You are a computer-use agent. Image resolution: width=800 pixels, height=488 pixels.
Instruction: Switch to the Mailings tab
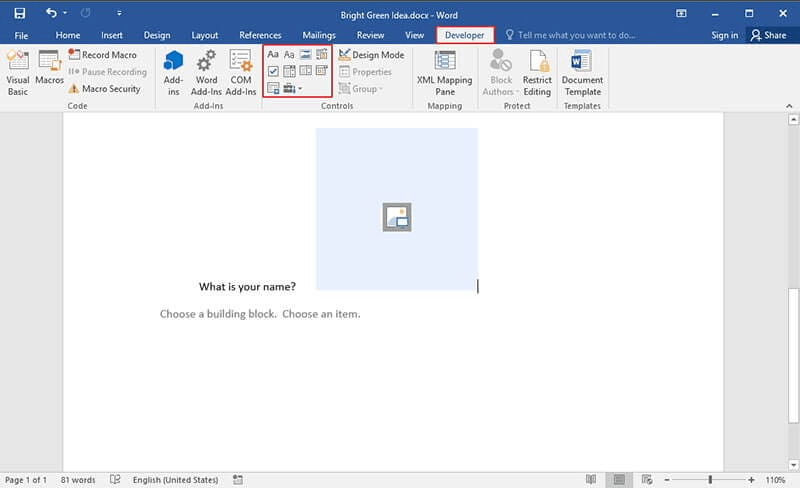[x=318, y=35]
